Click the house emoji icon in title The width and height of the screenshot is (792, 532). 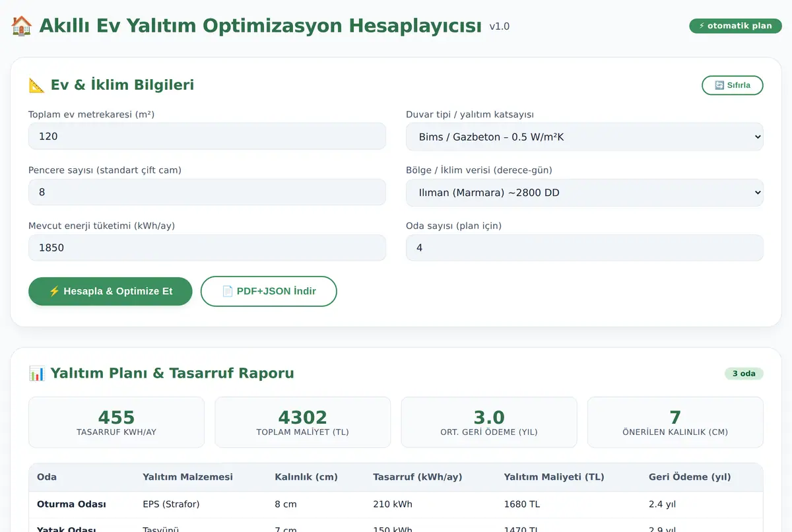(22, 26)
